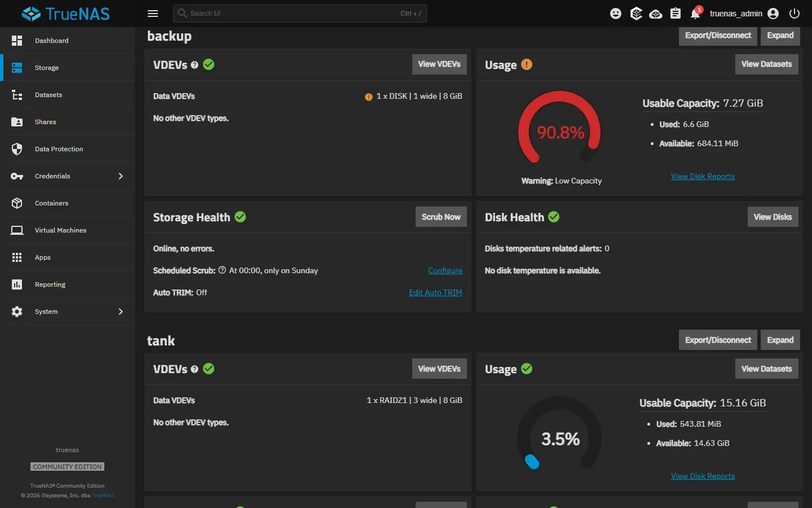812x508 pixels.
Task: Click the help icon beside tank VDEVs
Action: pyautogui.click(x=195, y=369)
